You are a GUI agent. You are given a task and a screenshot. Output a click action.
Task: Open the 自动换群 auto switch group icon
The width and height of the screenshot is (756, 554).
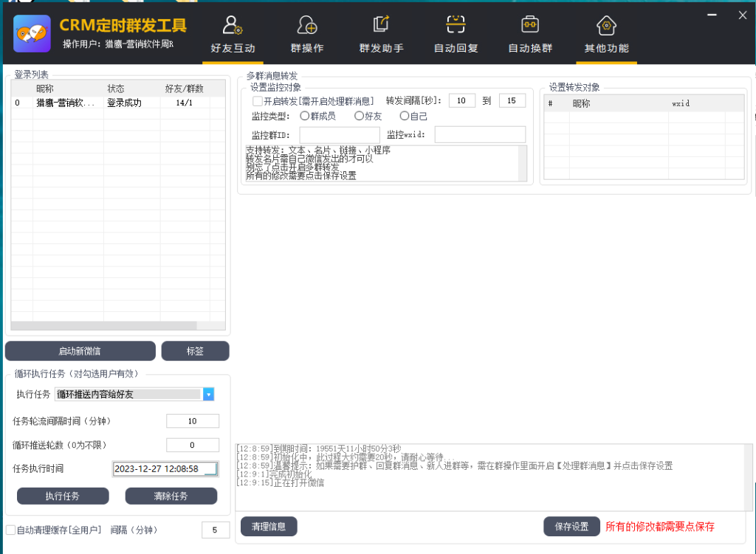[x=529, y=26]
